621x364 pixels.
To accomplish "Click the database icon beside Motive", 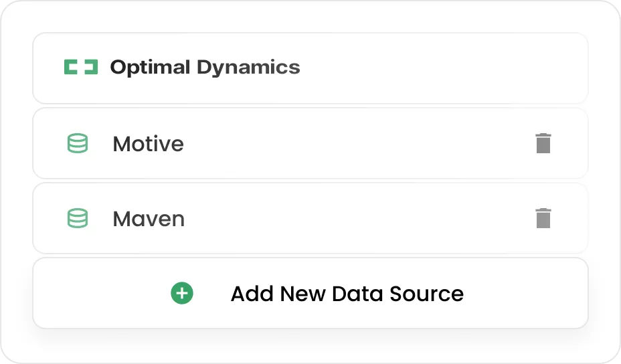I will pyautogui.click(x=78, y=143).
